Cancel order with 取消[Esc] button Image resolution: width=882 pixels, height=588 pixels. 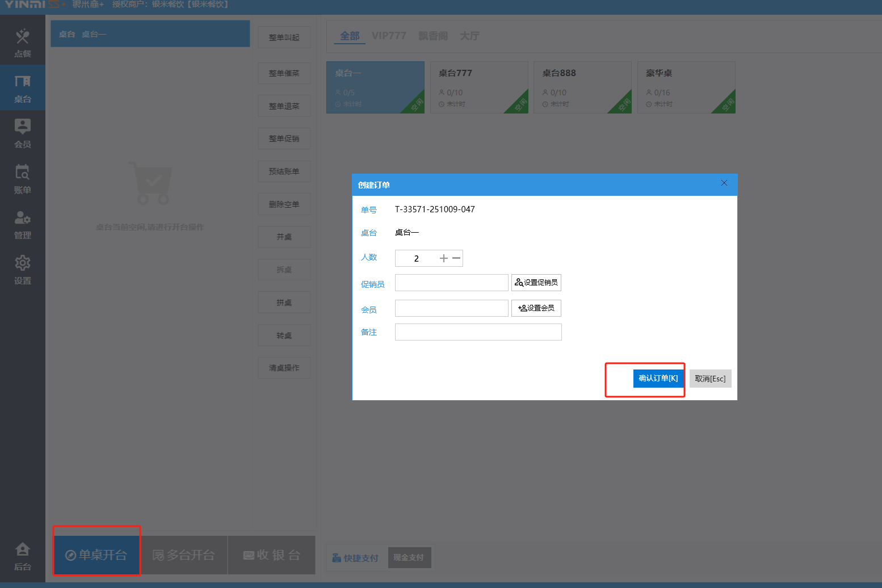710,379
